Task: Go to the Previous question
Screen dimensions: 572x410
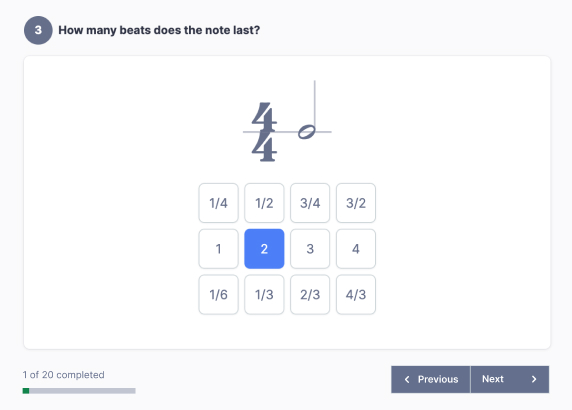Action: click(x=431, y=379)
